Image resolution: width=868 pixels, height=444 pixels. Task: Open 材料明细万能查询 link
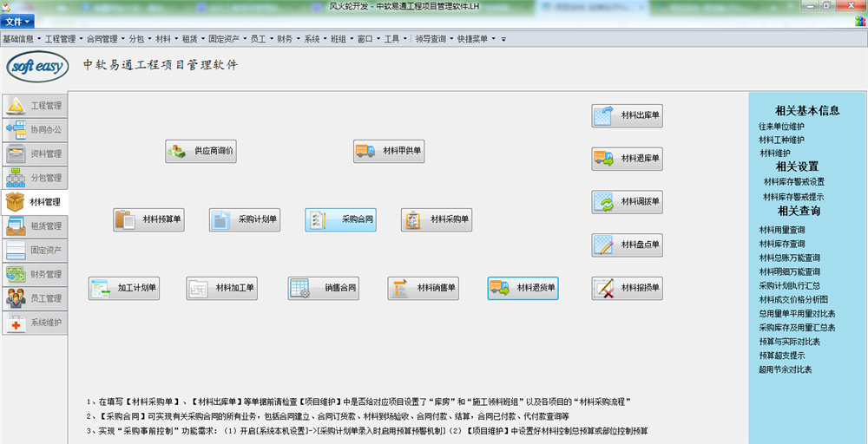click(x=789, y=271)
